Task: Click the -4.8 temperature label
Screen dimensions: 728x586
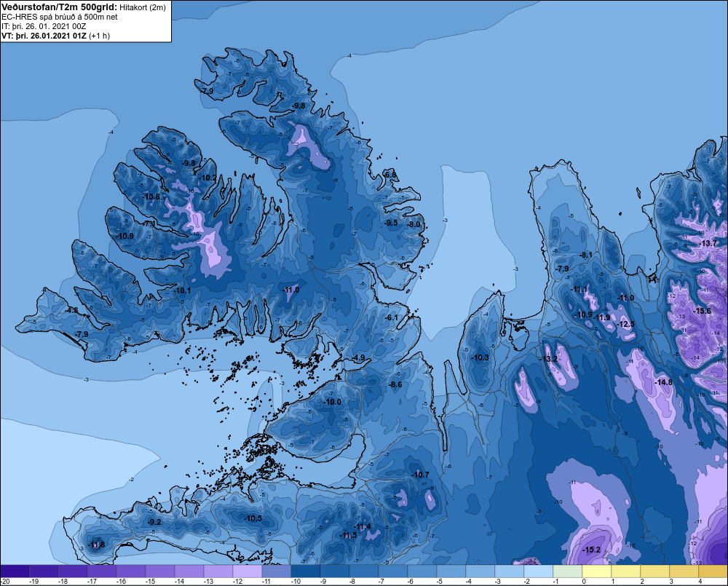Action: pyautogui.click(x=72, y=310)
